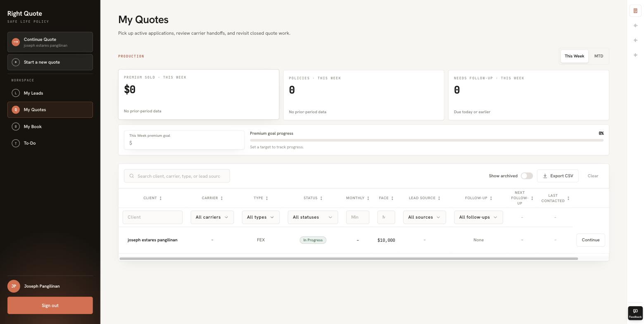Viewport: 644px width, 324px height.
Task: Toggle the Show archived switch
Action: pos(527,176)
